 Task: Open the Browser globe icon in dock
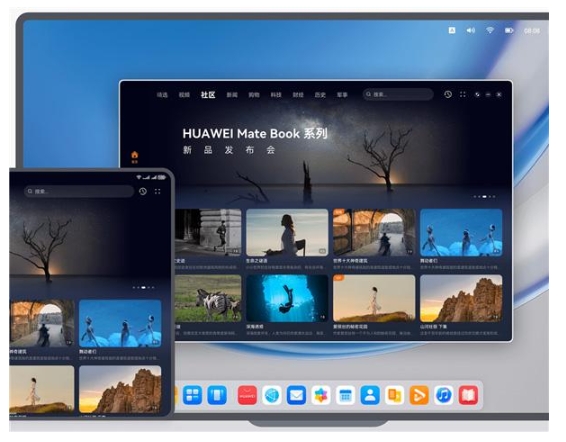point(272,395)
